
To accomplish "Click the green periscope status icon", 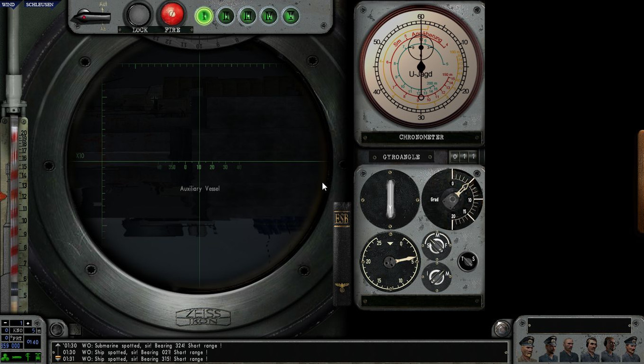I will pyautogui.click(x=28, y=357).
